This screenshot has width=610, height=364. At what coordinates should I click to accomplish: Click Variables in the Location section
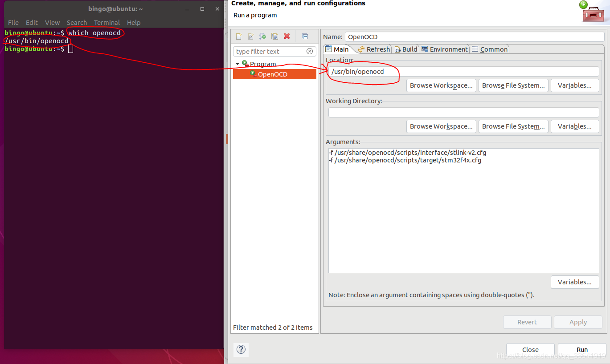[x=575, y=85]
